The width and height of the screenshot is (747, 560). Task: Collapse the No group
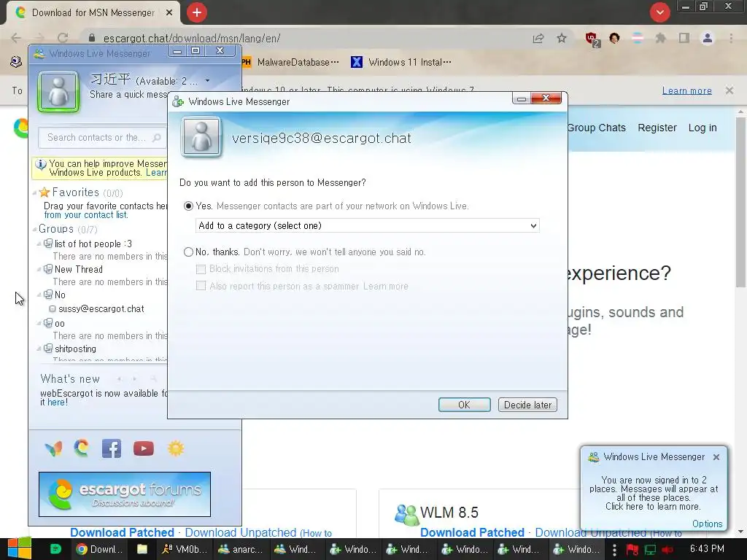[39, 295]
